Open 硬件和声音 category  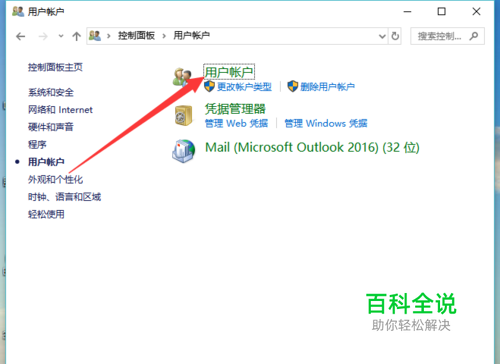[51, 127]
